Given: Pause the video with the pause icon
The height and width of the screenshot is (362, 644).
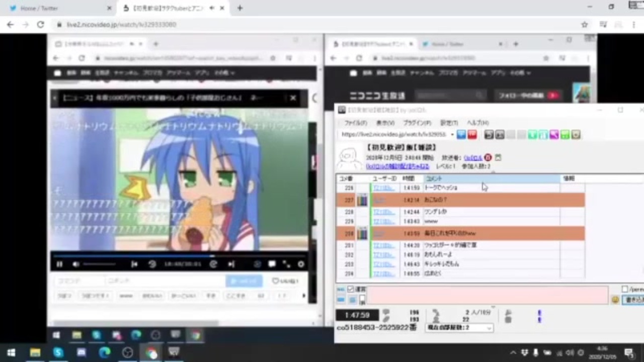Looking at the screenshot, I should (59, 264).
